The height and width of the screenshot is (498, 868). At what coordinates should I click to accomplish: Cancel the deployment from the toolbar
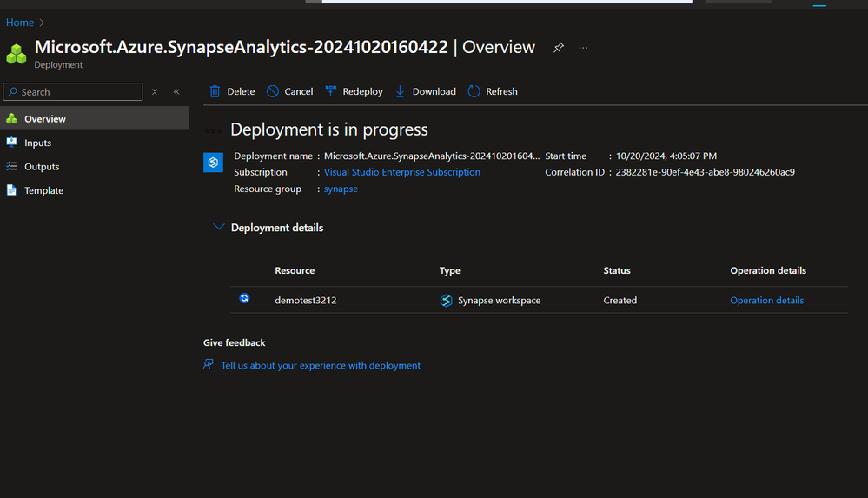289,91
